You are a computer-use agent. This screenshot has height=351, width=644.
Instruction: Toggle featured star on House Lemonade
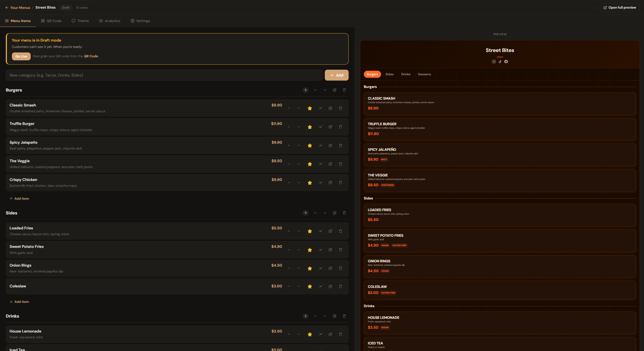point(310,334)
